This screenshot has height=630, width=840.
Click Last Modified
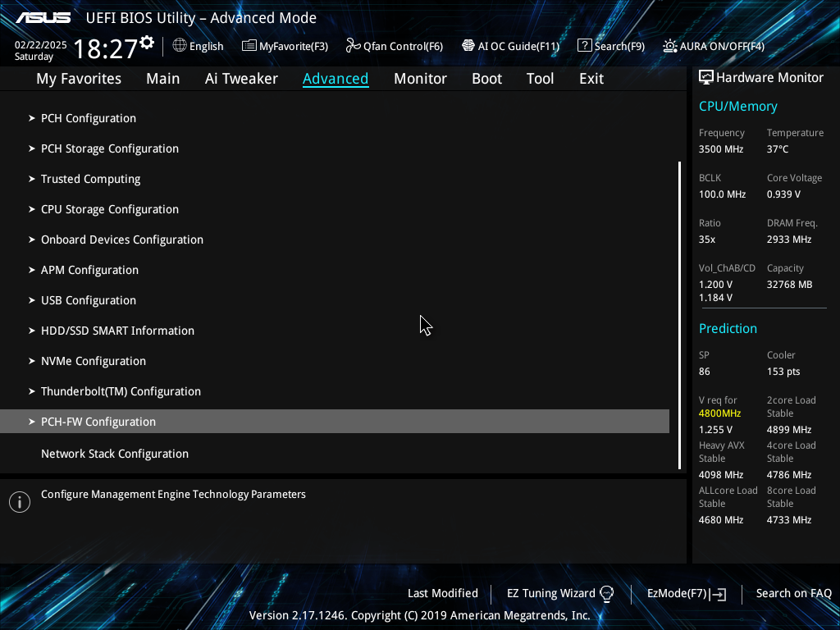pos(442,594)
